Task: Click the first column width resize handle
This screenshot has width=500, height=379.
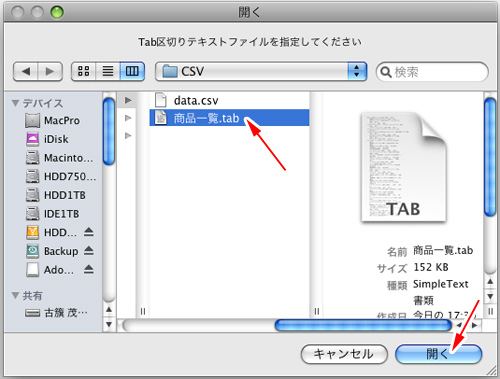Action: (x=143, y=311)
